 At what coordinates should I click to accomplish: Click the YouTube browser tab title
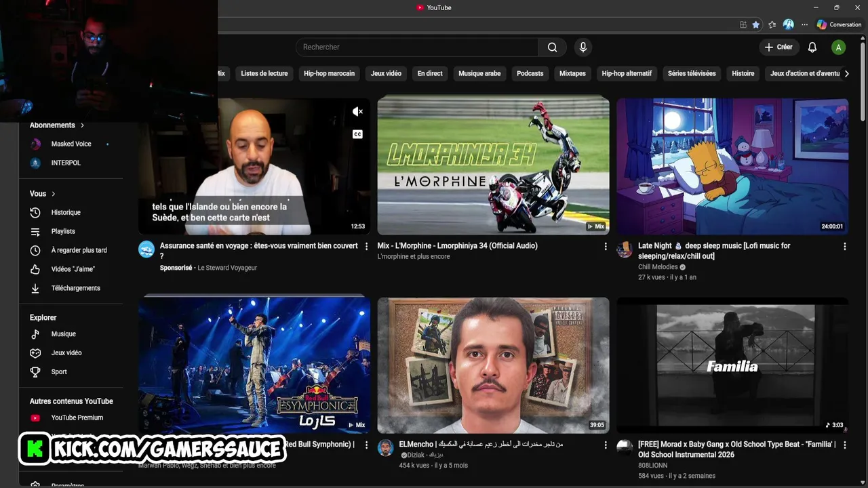pos(439,7)
